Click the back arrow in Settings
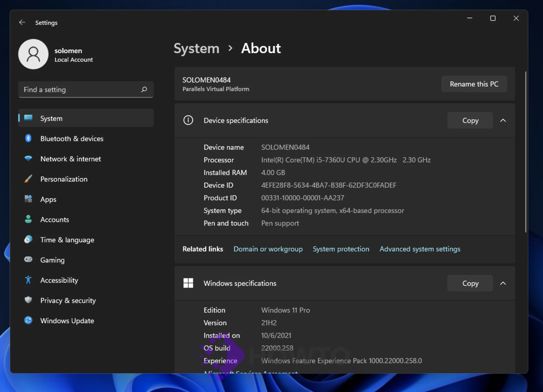This screenshot has width=543, height=392. pos(22,23)
